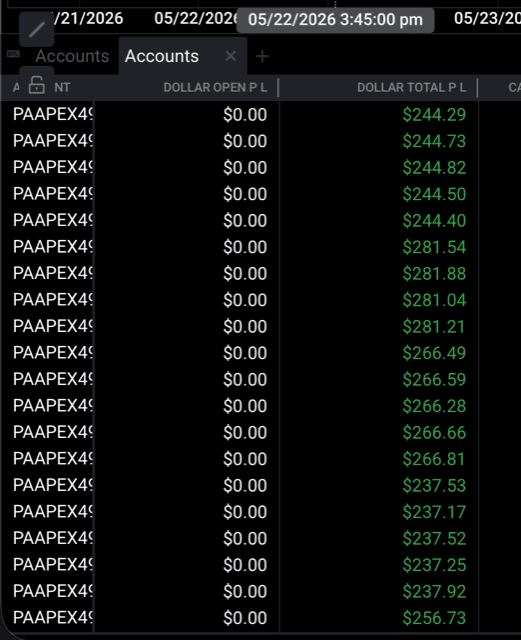Select total P L value $244.82
The image size is (521, 640).
pyautogui.click(x=434, y=168)
